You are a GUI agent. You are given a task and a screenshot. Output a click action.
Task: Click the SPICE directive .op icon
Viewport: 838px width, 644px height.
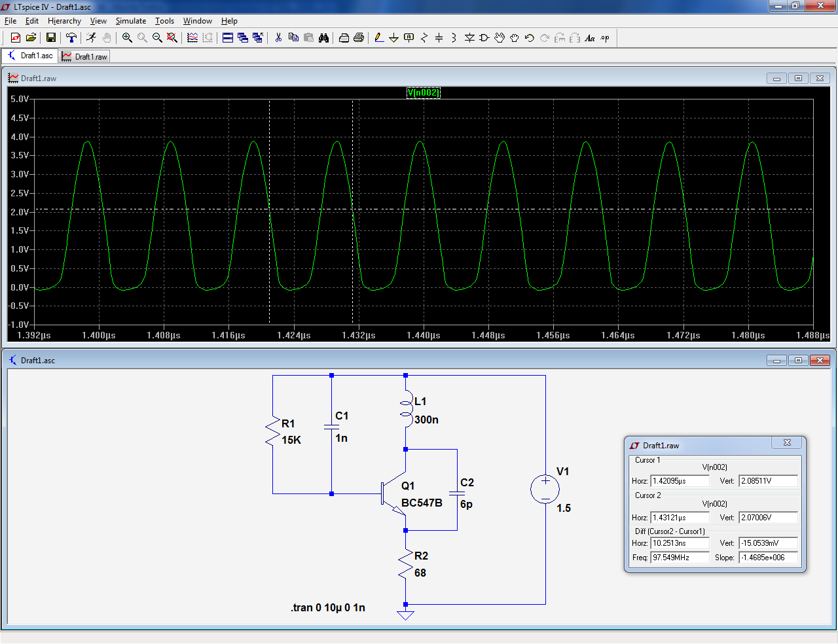tap(605, 38)
